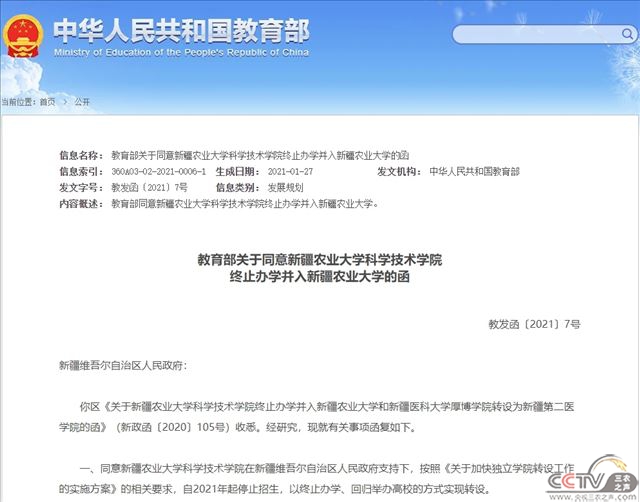640x502 pixels.
Task: Select the category value 发展规划
Action: (285, 188)
